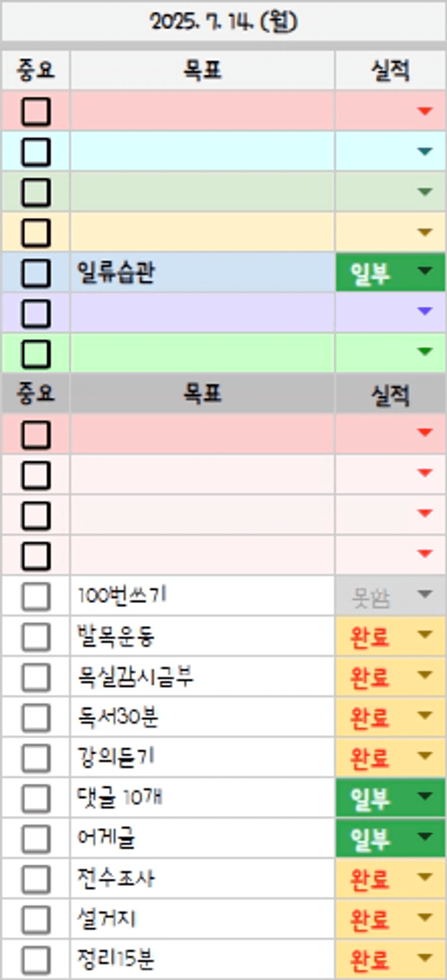
Task: Check the box for 댓글 10개
Action: (36, 798)
